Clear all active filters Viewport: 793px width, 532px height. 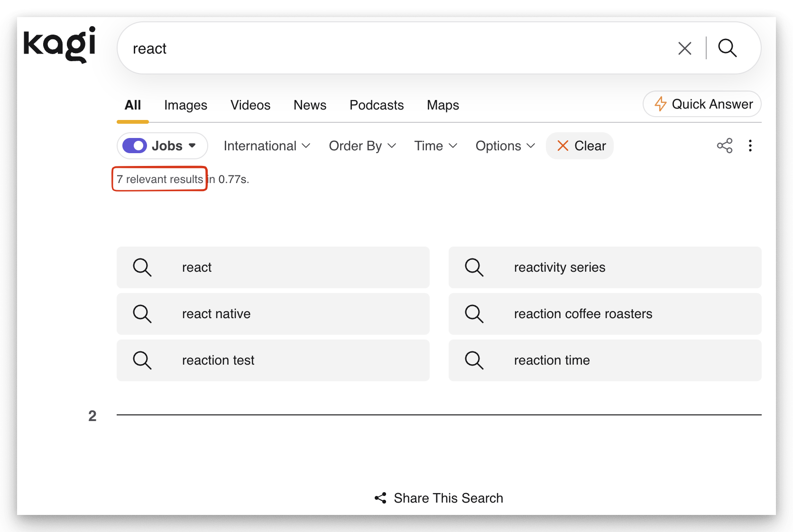(x=580, y=146)
